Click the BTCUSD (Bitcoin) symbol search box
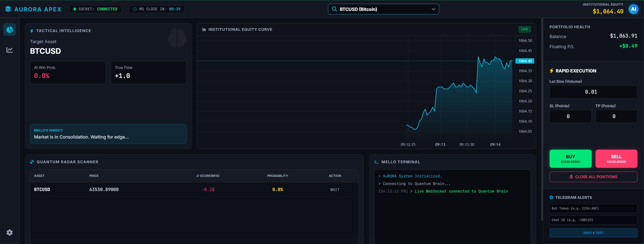The height and width of the screenshot is (244, 644). coord(383,9)
